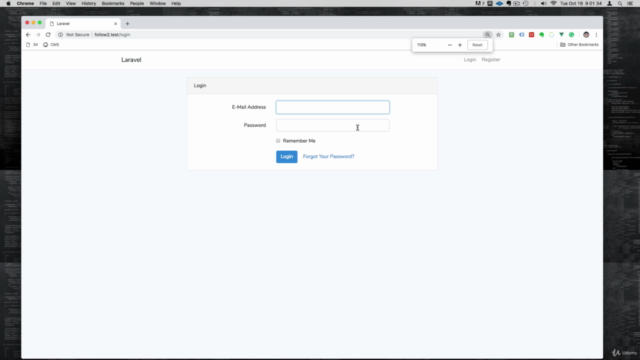Open the Vue devtools extension icon
The width and height of the screenshot is (640, 360).
click(x=562, y=35)
